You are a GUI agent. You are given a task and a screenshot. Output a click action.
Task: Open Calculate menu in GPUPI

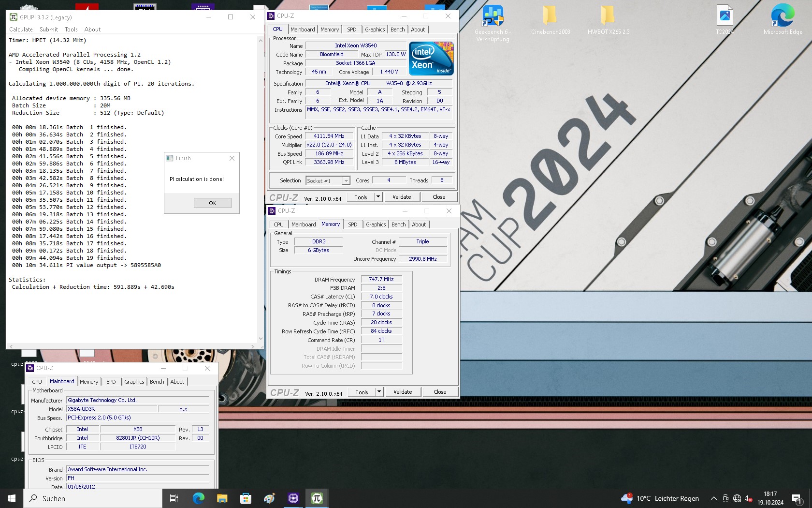tap(21, 30)
